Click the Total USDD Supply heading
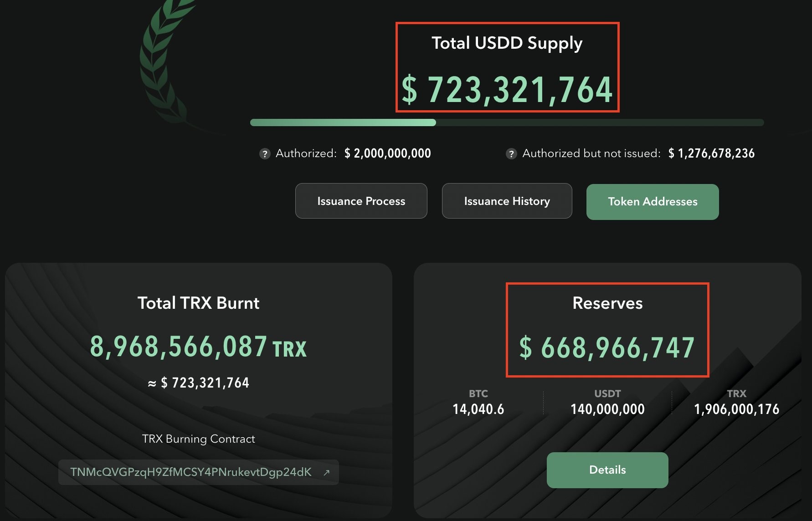The height and width of the screenshot is (521, 812). (507, 43)
